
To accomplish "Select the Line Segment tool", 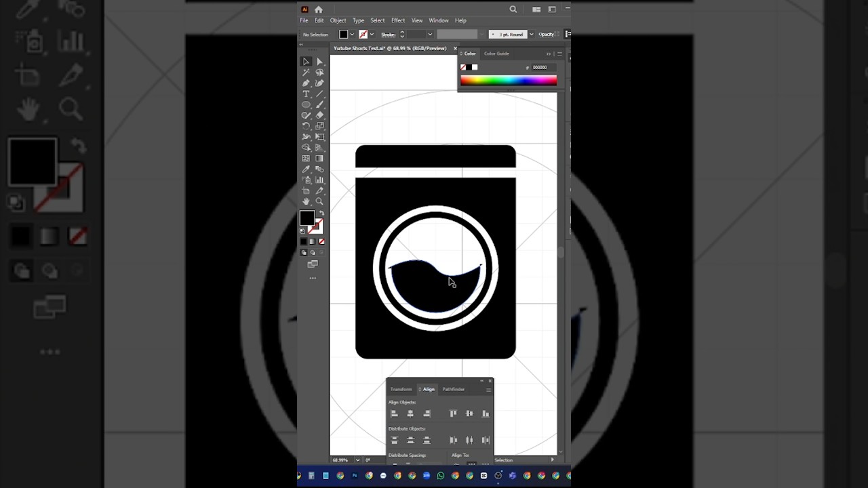I will tap(319, 94).
